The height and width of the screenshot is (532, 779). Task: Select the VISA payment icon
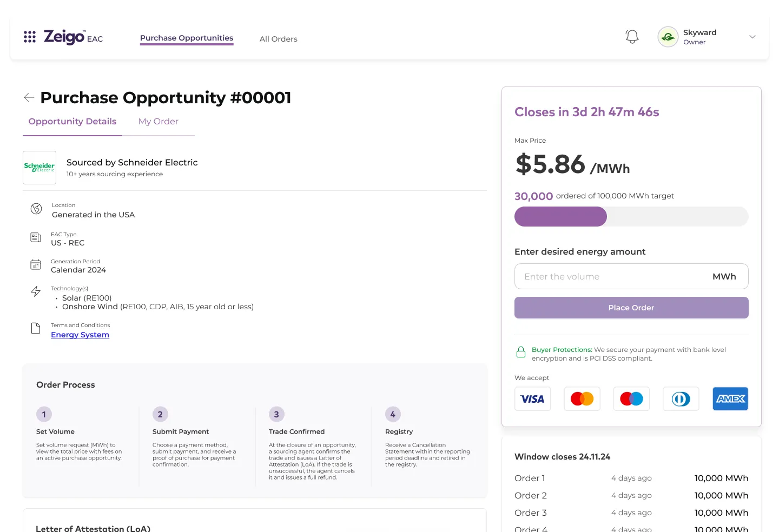coord(532,399)
